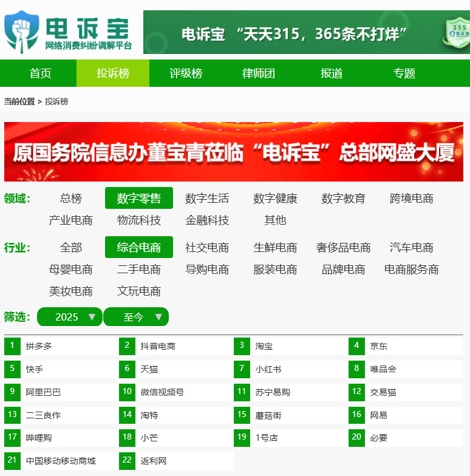Select 社交电商 industry filter
Viewport: 470px width, 476px height.
[x=207, y=248]
